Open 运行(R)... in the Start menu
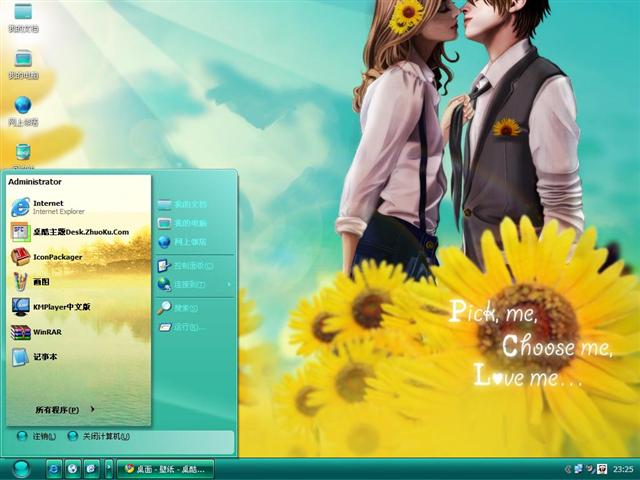640x480 pixels. click(x=187, y=327)
